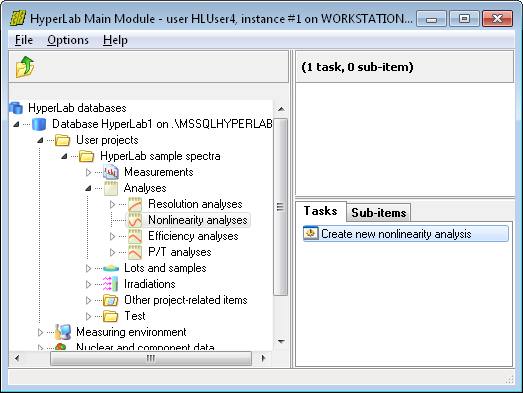Viewport: 523px width, 393px height.
Task: Maximize the HyperLab Main Module window
Action: tap(464, 19)
